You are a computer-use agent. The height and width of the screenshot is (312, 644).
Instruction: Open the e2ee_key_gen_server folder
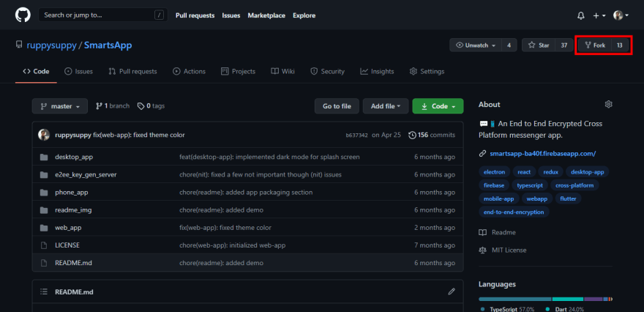(86, 175)
